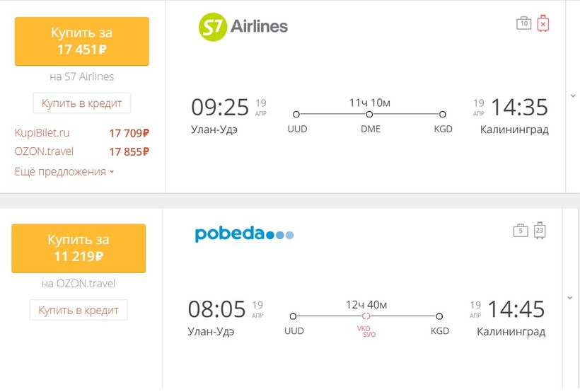This screenshot has width=580, height=392.
Task: Click the S7 Airlines logo
Action: click(243, 28)
